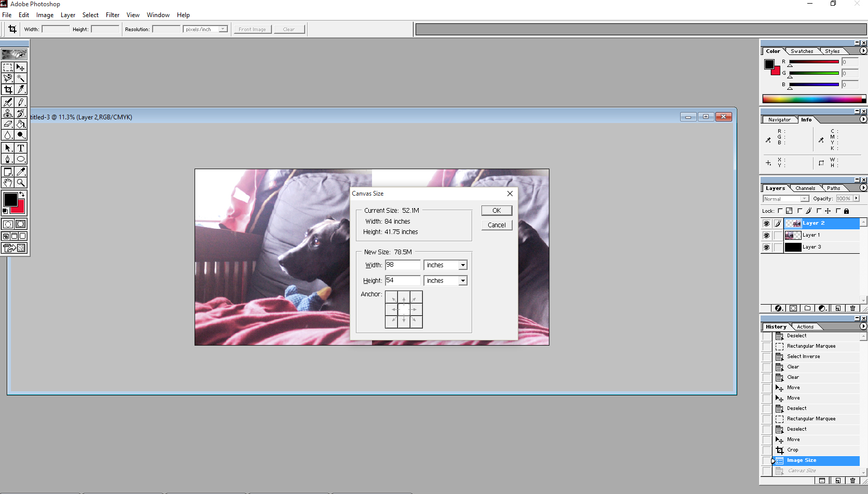Click the Front Image button
Screen dimensions: 868x494
[x=252, y=29]
